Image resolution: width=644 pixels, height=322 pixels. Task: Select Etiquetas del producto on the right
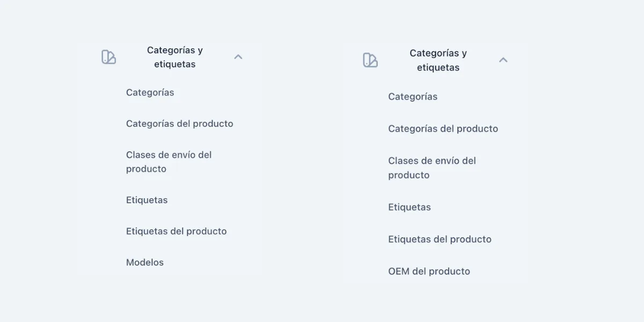tap(440, 239)
